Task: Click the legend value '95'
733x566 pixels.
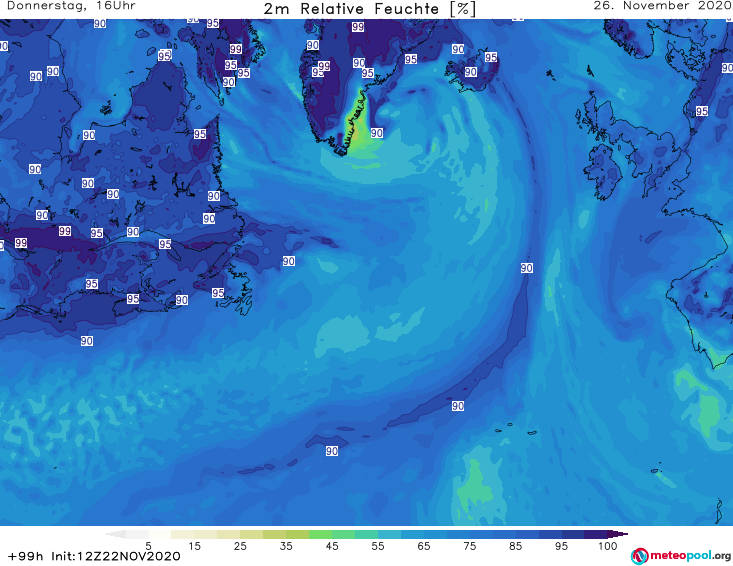Action: click(561, 545)
